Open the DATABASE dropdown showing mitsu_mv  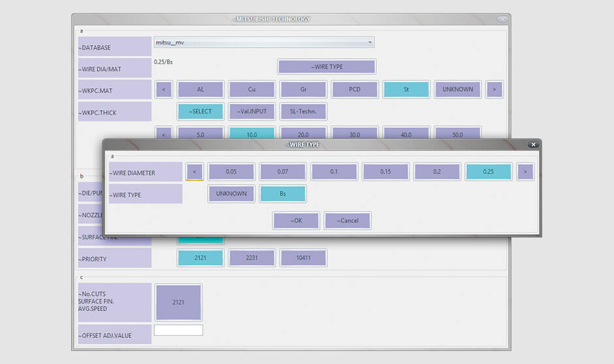coord(264,42)
